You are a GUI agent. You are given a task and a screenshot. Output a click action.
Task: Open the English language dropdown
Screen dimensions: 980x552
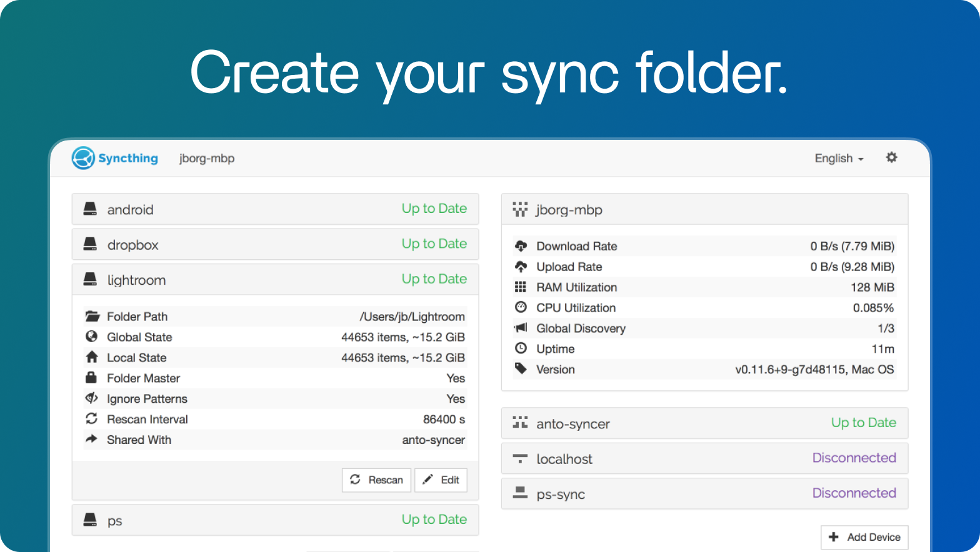pos(838,159)
